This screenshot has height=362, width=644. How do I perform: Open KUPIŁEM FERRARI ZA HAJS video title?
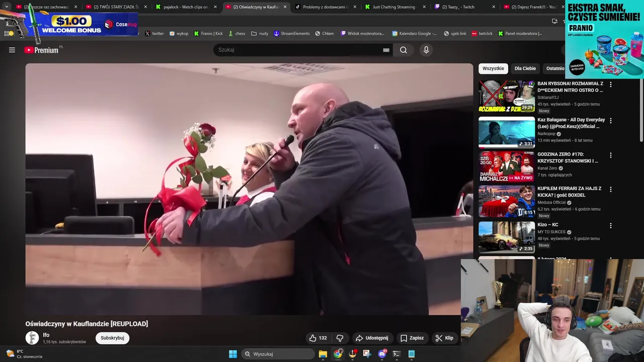coord(570,192)
